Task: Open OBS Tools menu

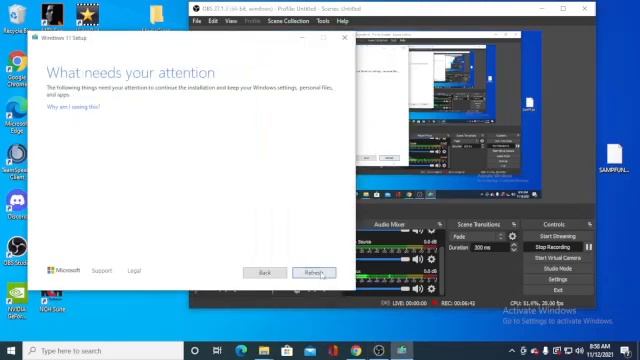Action: pos(323,21)
